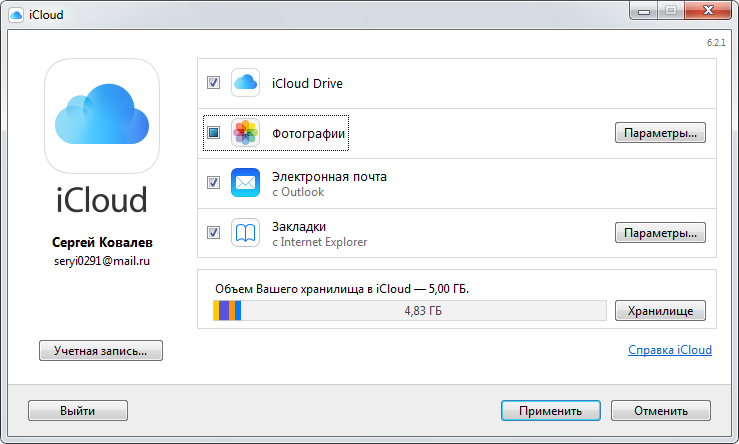Open the Хранилище storage button
The width and height of the screenshot is (739, 444).
tap(660, 311)
